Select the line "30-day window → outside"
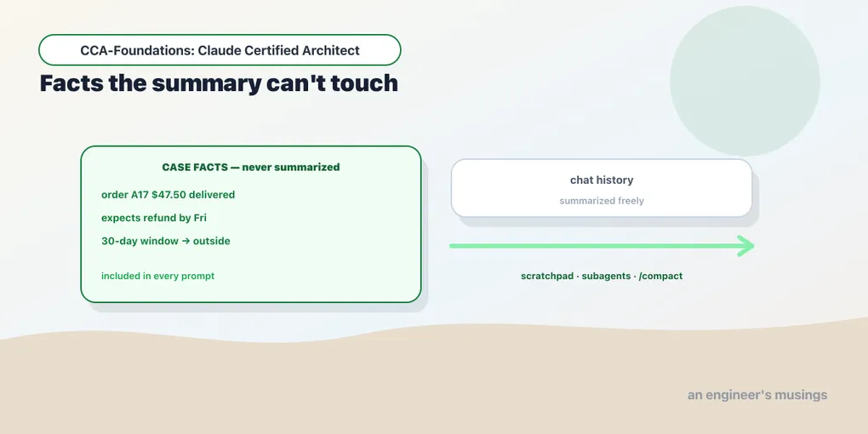Screen dimensions: 868x434 (x=166, y=242)
